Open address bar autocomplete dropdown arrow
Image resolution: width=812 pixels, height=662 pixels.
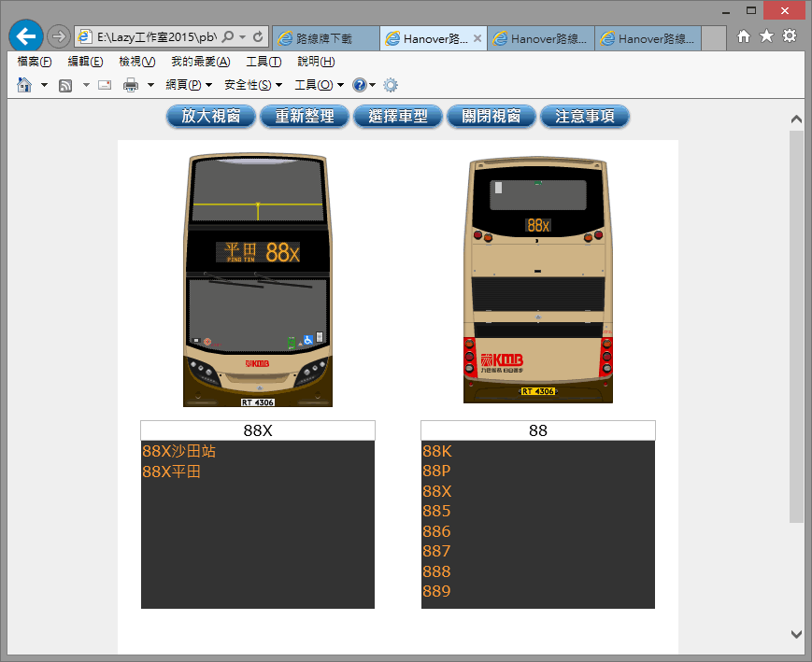pos(242,37)
